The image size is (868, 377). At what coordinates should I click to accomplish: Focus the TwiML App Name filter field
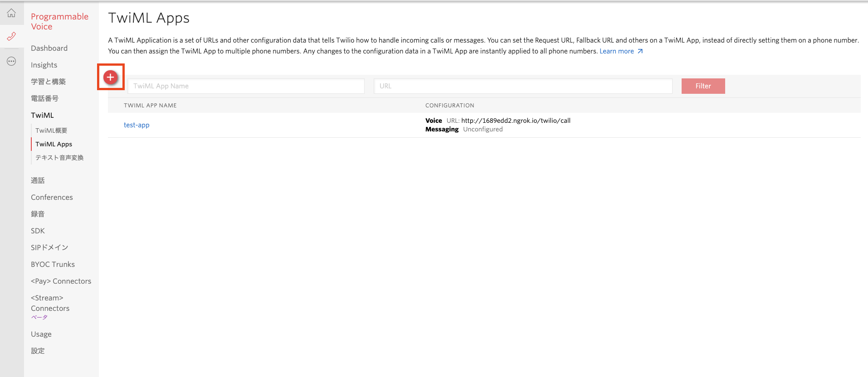pos(246,86)
